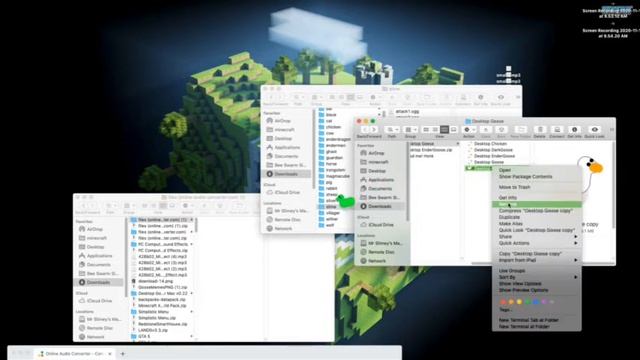Click Connect icon in Desktop Goose toolbar

(557, 130)
